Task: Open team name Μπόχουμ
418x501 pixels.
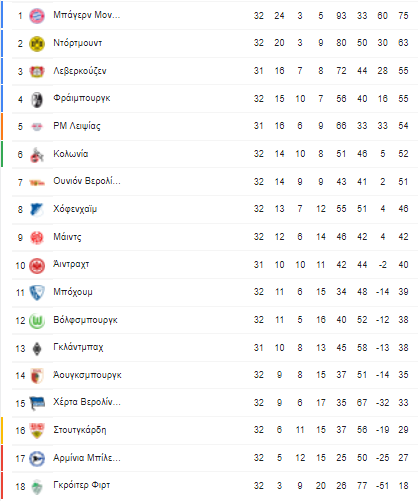Action: click(73, 292)
